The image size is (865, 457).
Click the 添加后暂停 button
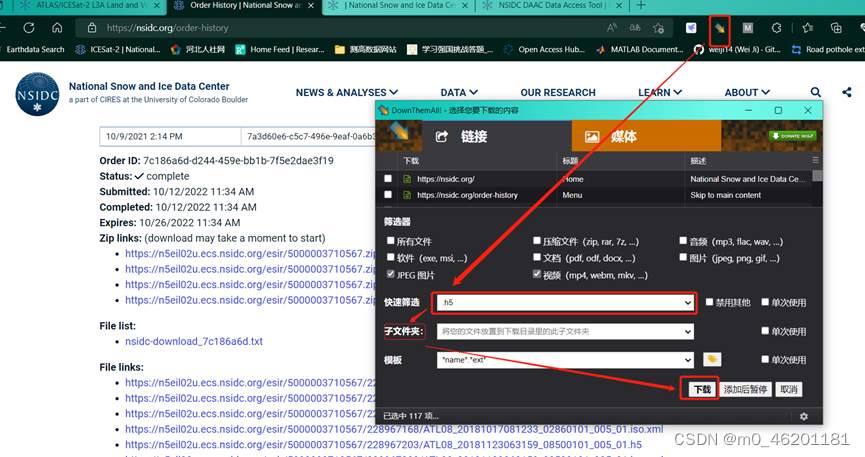(x=745, y=389)
